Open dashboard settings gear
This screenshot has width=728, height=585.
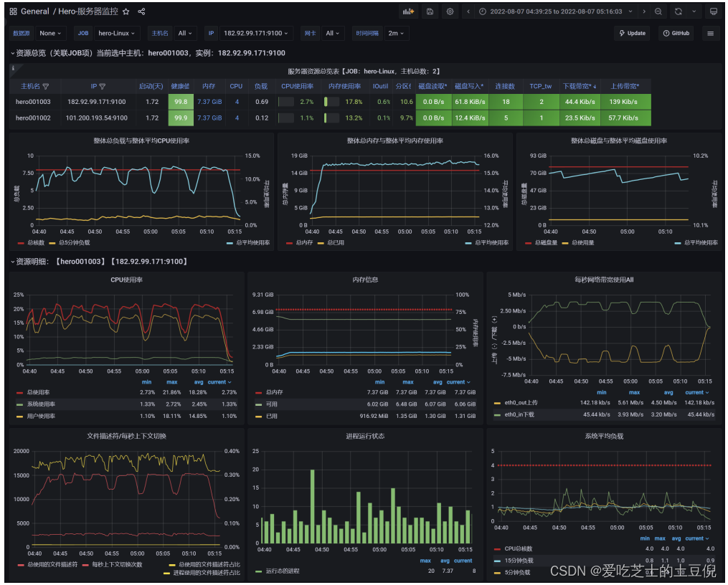(x=450, y=11)
